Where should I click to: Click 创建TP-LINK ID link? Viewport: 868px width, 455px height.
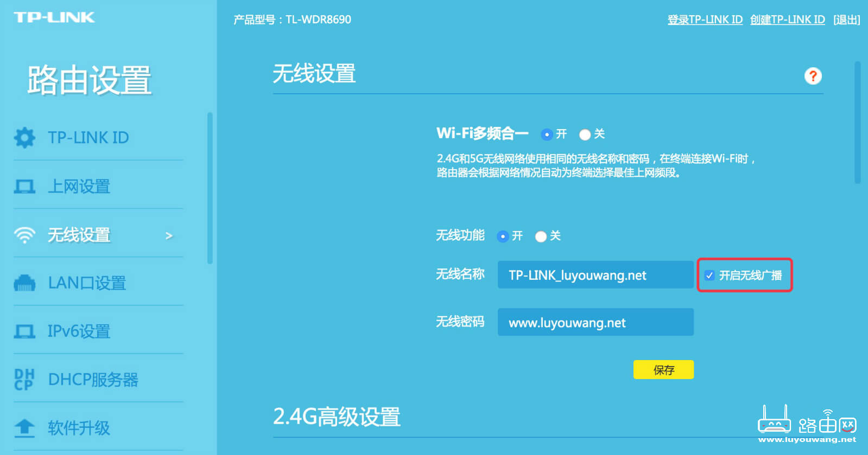point(788,20)
